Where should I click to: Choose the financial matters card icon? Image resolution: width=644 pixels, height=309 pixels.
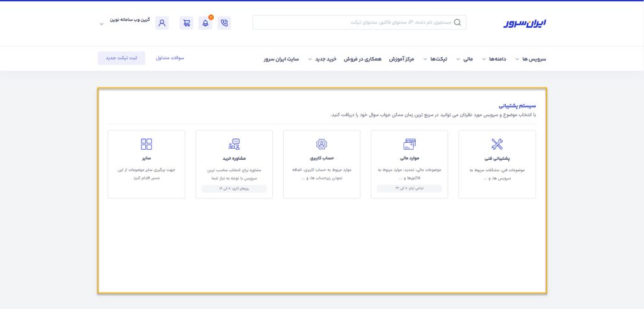pyautogui.click(x=409, y=144)
